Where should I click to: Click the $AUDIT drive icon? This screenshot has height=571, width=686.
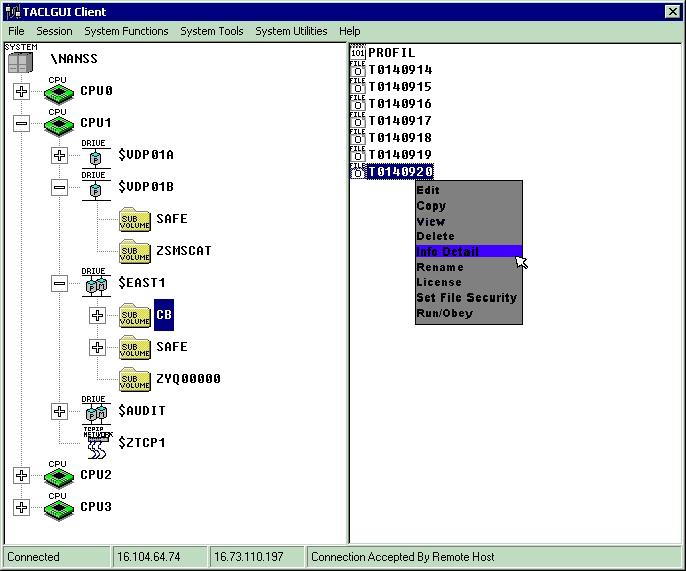click(x=96, y=413)
